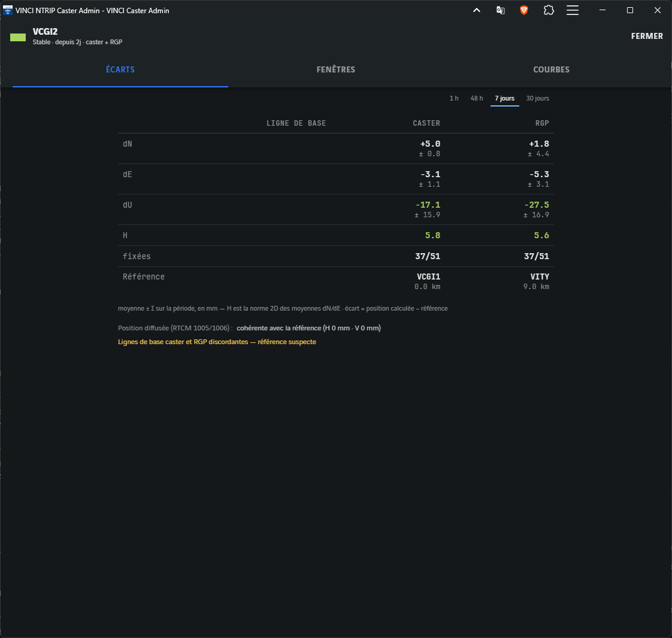Select the 48 h period
Viewport: 672px width, 638px height.
pos(477,99)
